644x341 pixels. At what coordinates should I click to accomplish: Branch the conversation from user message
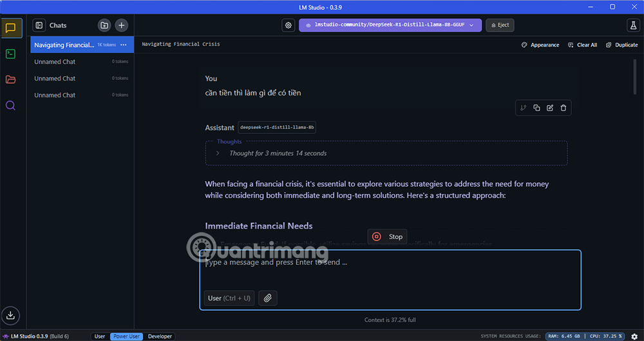click(523, 108)
